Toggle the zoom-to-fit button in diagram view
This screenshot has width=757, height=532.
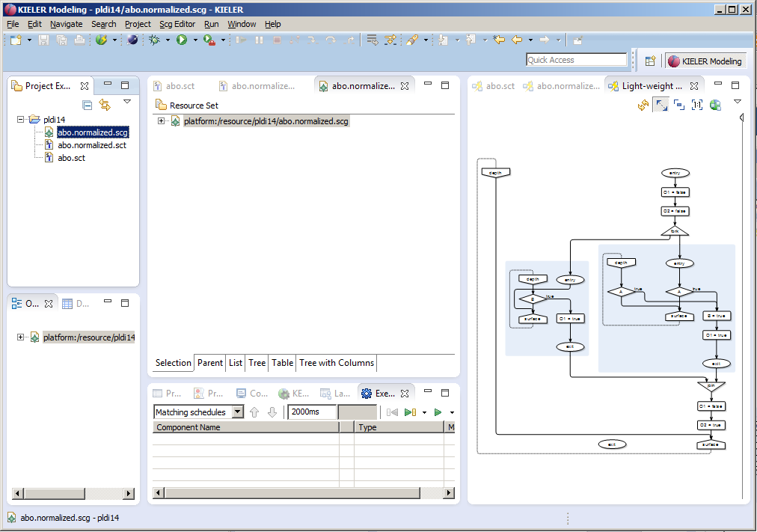click(x=661, y=106)
